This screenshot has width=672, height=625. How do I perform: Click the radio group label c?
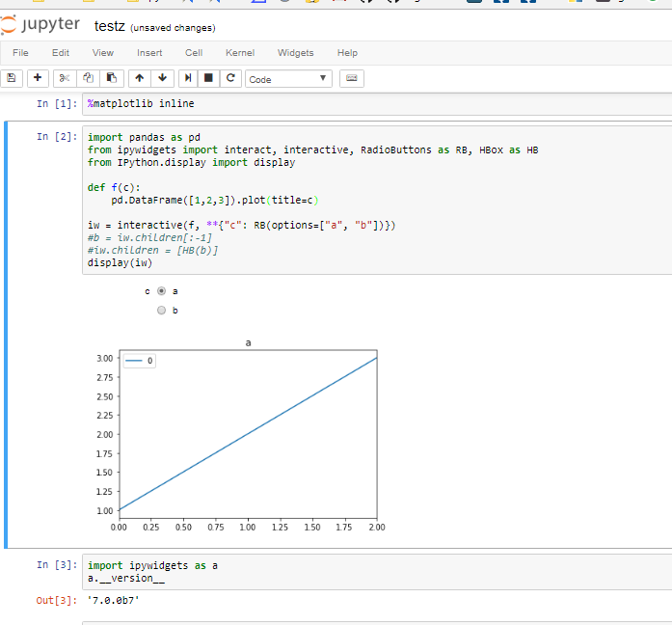click(x=147, y=291)
